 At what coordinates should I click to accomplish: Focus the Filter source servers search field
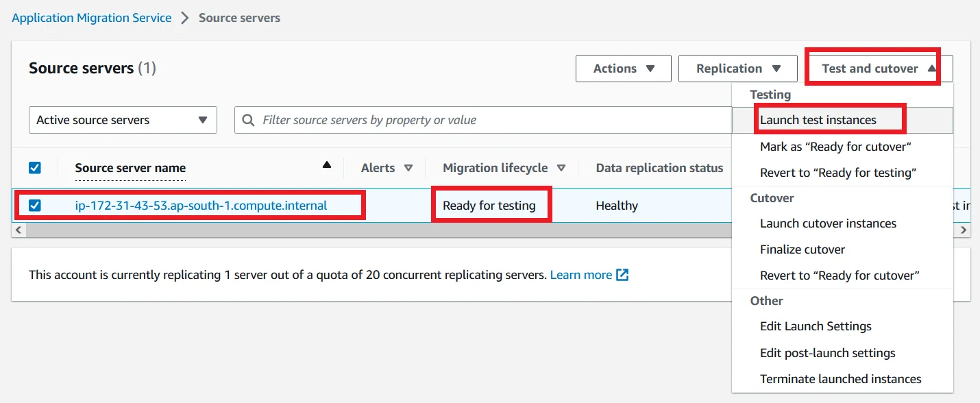[x=484, y=120]
